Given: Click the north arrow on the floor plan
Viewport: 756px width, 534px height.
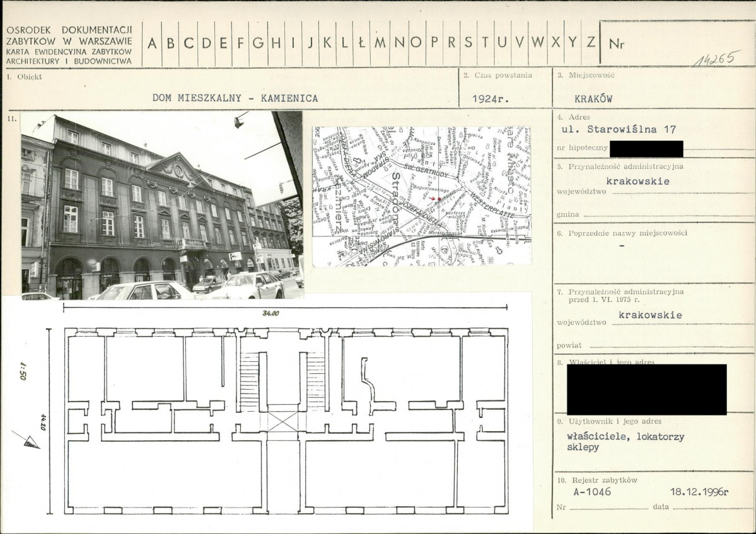Looking at the screenshot, I should click(x=27, y=439).
